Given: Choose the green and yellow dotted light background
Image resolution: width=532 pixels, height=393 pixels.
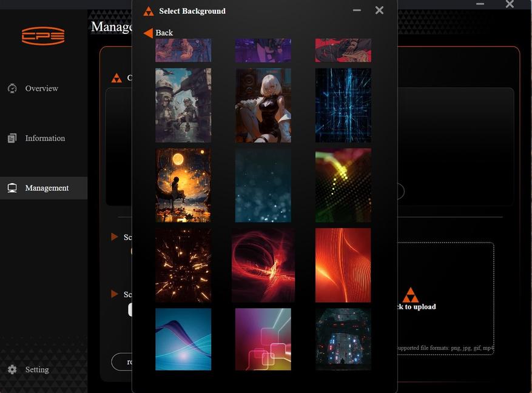Looking at the screenshot, I should point(343,185).
